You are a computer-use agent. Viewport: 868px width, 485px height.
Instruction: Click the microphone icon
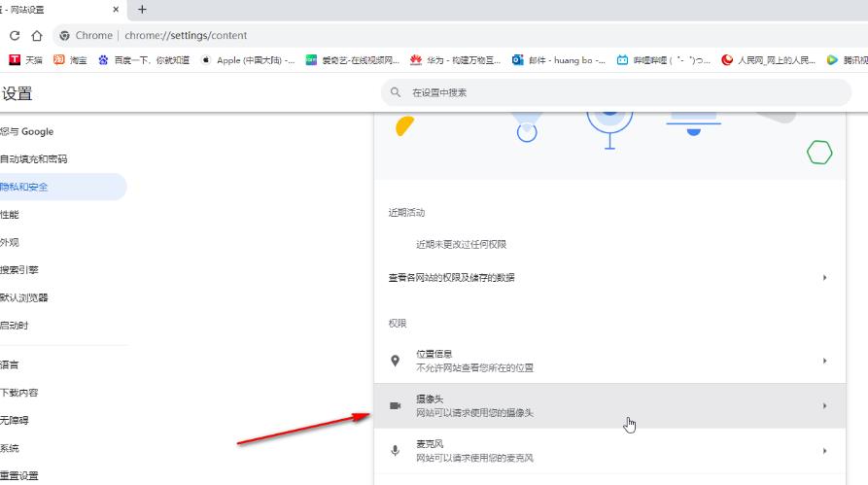395,451
